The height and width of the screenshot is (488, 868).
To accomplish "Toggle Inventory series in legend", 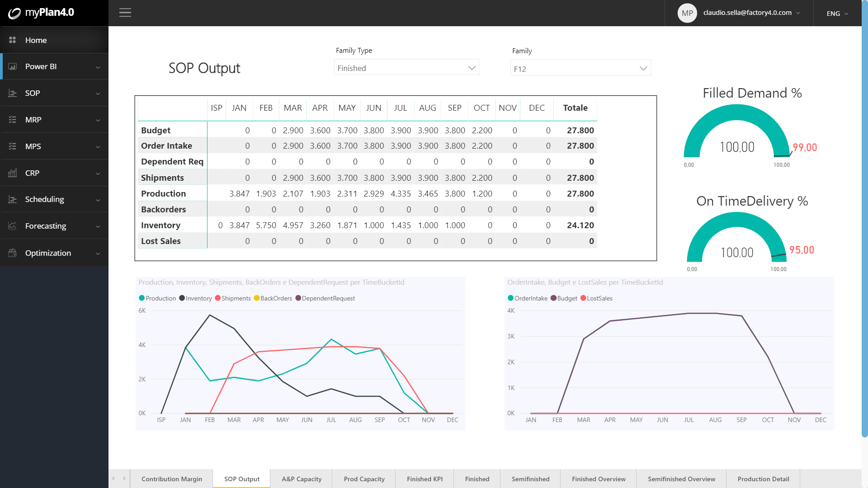I will point(195,298).
